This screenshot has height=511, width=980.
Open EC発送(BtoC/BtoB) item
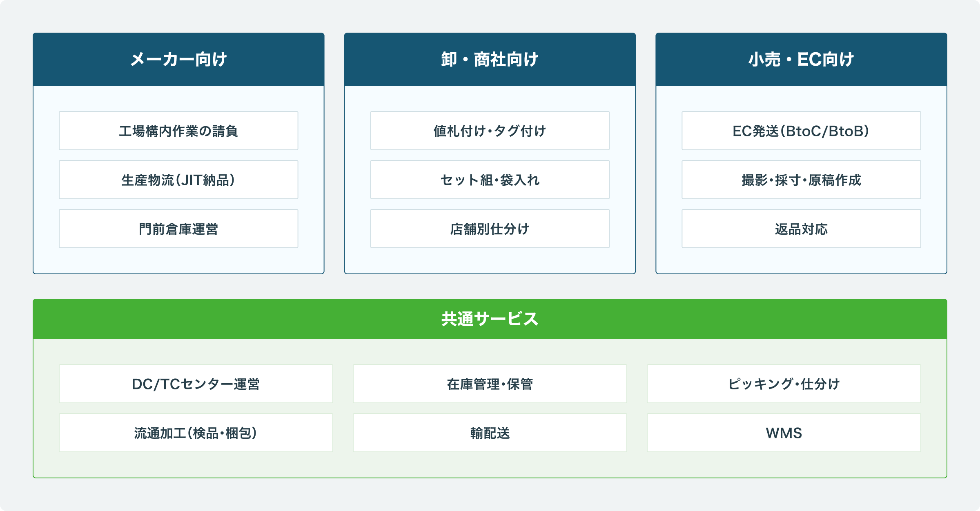coord(801,131)
